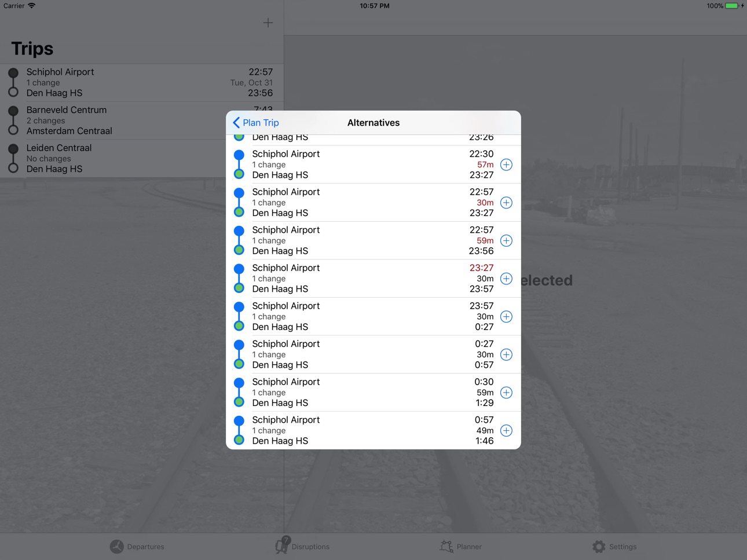Screen dimensions: 747x560
Task: Add the 0:30 to 1:29 alternative trip
Action: pos(506,393)
